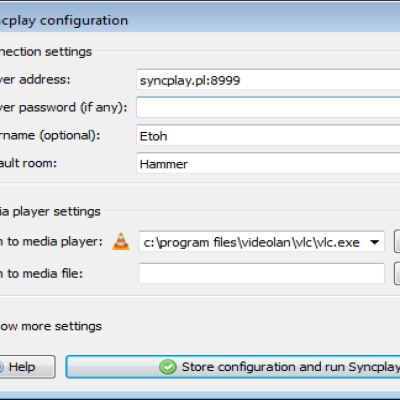
Task: Click Store configuration and run Syncplay
Action: point(233,367)
